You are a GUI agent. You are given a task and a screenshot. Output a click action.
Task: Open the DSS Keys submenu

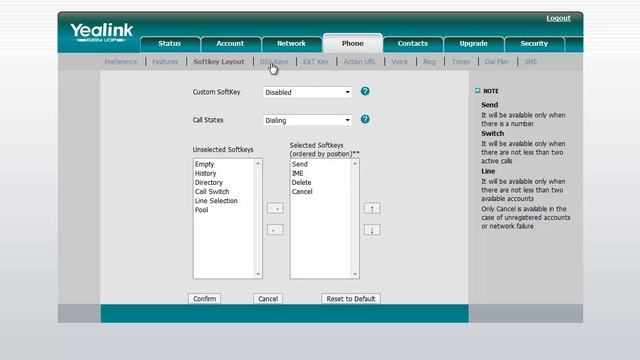[274, 62]
